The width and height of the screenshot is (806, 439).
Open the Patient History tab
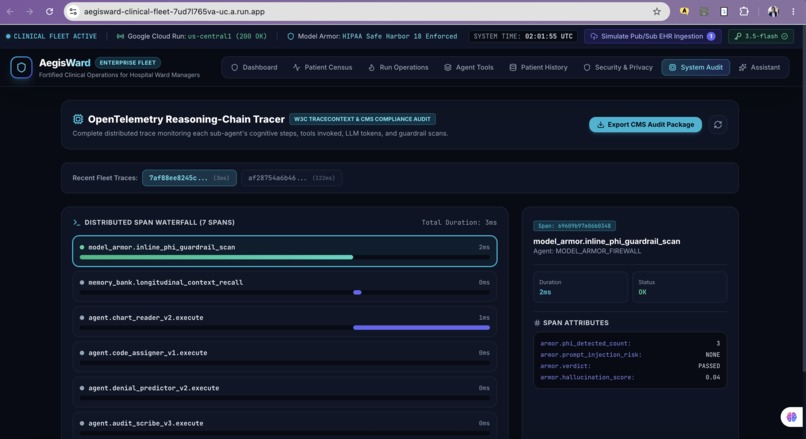click(x=539, y=67)
